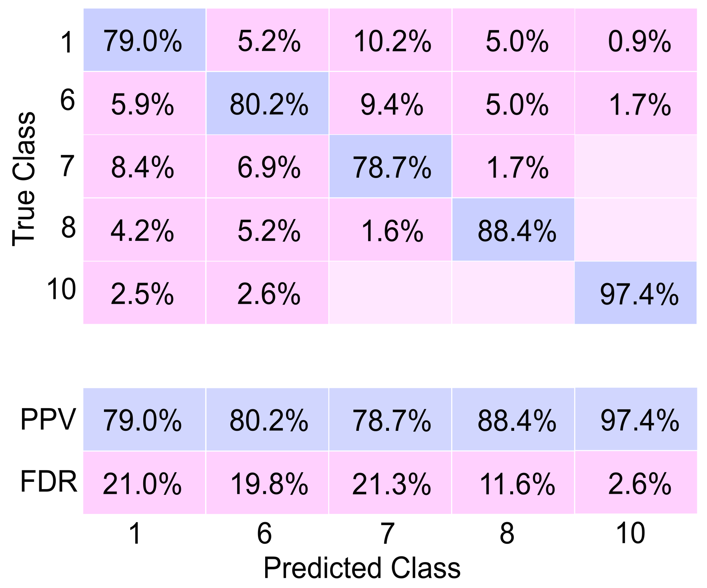The height and width of the screenshot is (588, 707).
Task: Select the FDR row label
Action: (x=49, y=482)
